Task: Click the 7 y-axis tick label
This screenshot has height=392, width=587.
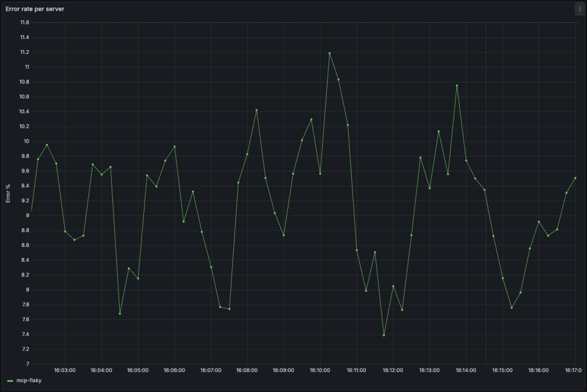Action: tap(28, 364)
